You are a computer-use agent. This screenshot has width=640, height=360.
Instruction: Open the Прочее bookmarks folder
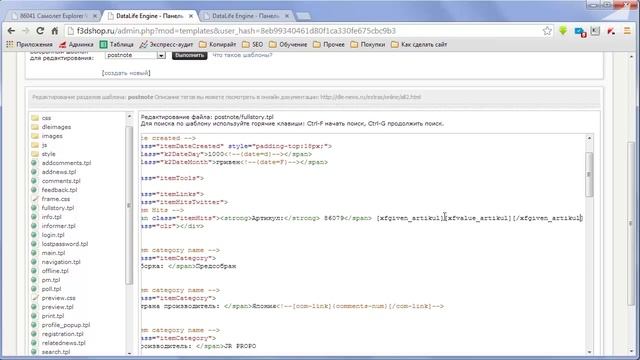click(x=329, y=44)
